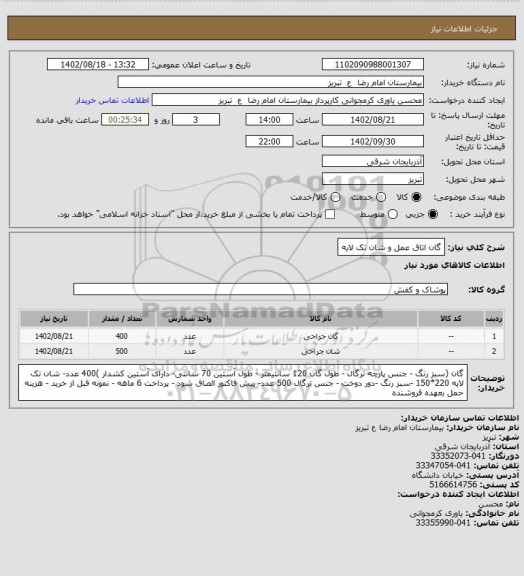The height and width of the screenshot is (576, 524).
Task: Click the تاریخ نیاز column header
Action: 54,319
